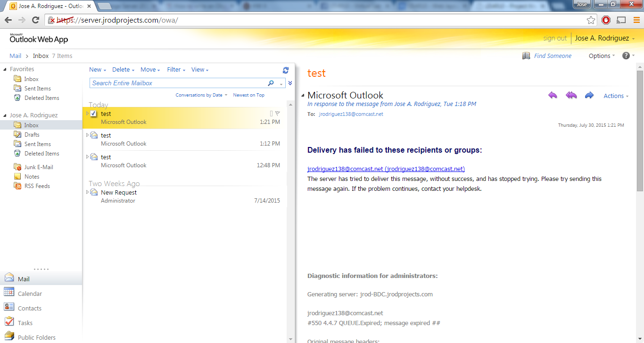Click the Jose A. Rodriguez account name menu

click(605, 38)
